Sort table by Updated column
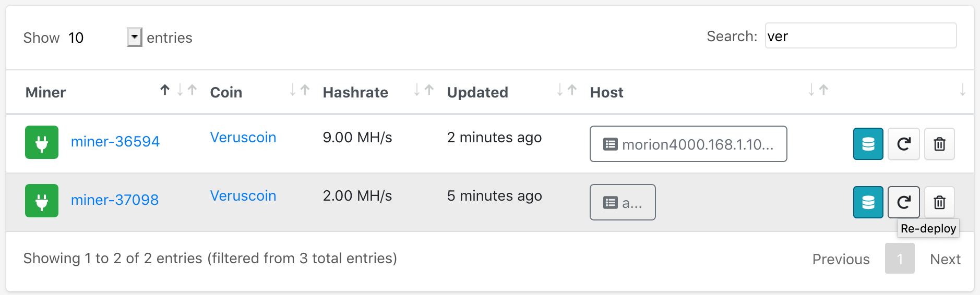This screenshot has width=980, height=295. 477,92
